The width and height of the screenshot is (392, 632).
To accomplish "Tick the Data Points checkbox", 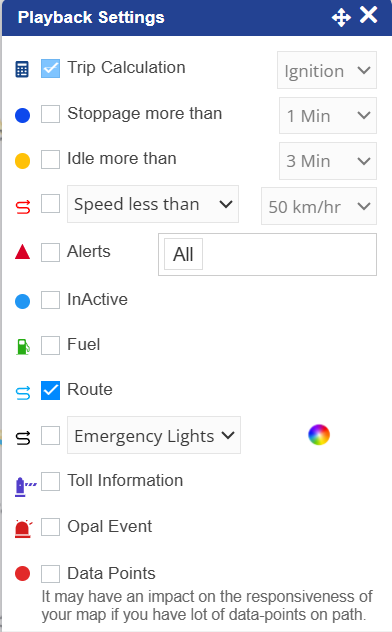I will pos(50,574).
